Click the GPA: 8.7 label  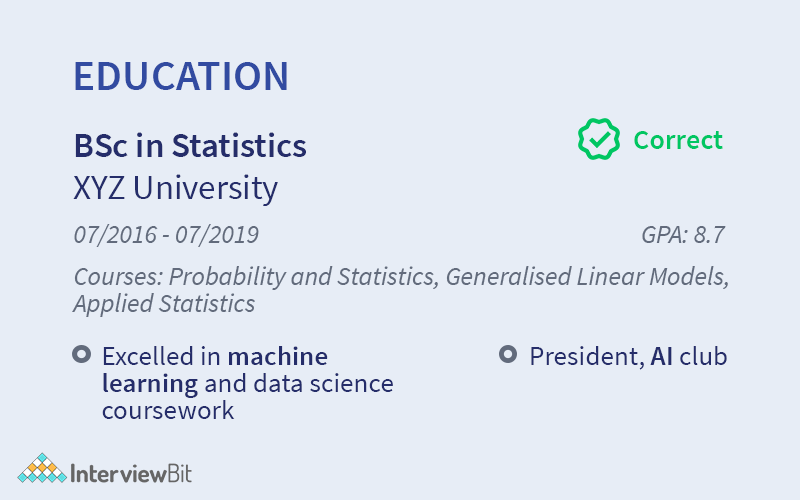tap(682, 236)
